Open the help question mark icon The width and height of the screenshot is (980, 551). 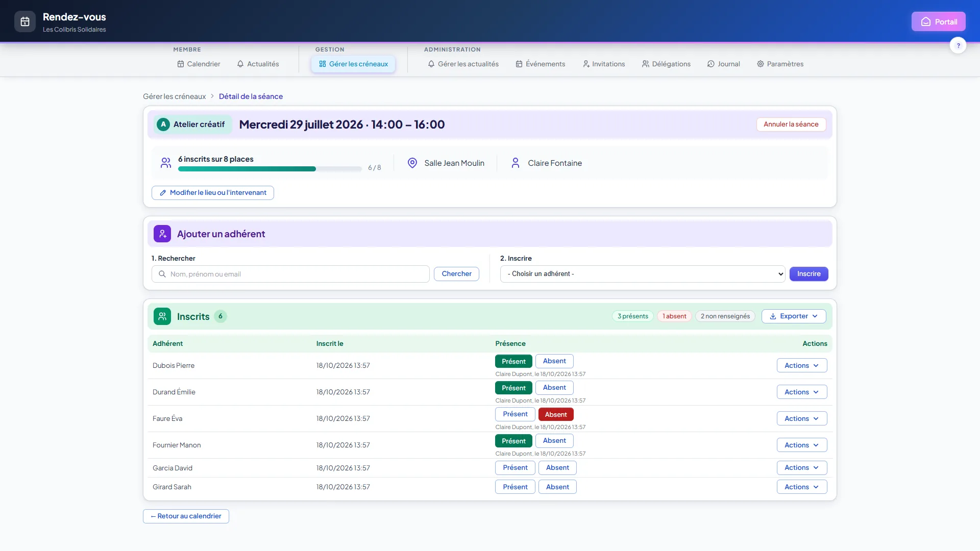[x=958, y=45]
